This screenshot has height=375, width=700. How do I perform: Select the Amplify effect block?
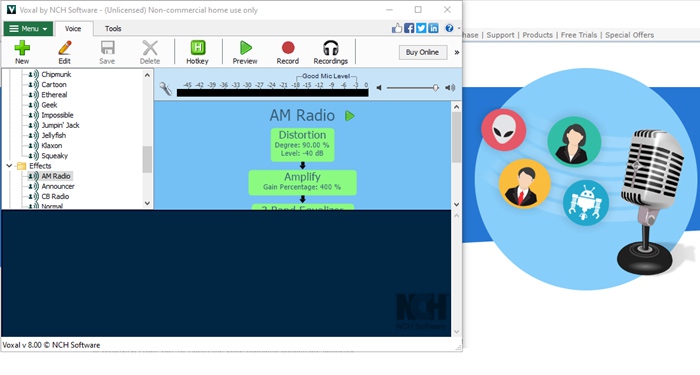(x=302, y=182)
